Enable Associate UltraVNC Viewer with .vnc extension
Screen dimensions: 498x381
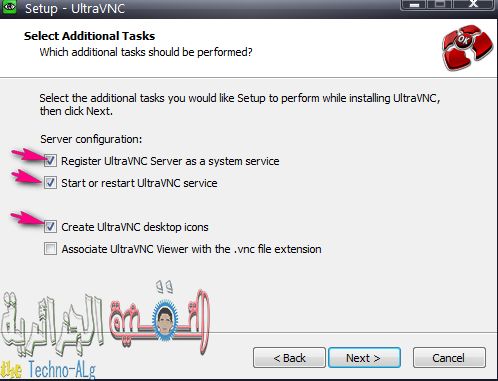click(x=50, y=249)
